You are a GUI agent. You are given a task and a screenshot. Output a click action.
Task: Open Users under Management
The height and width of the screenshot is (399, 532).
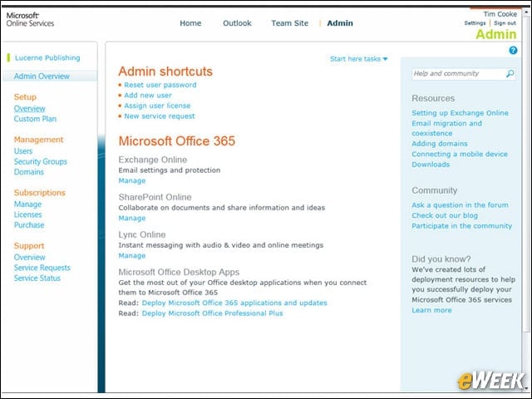coord(23,151)
